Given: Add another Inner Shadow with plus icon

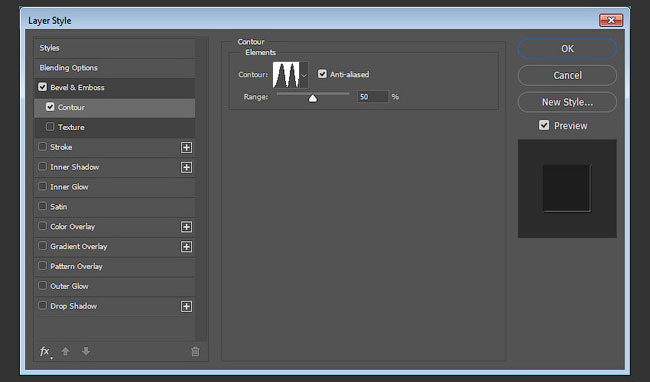Looking at the screenshot, I should [x=187, y=167].
